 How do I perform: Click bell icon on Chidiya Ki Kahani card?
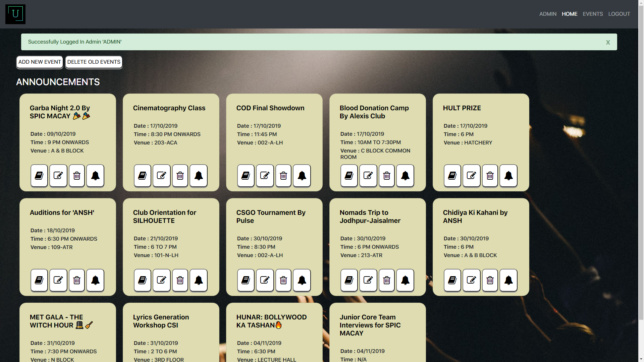click(508, 280)
